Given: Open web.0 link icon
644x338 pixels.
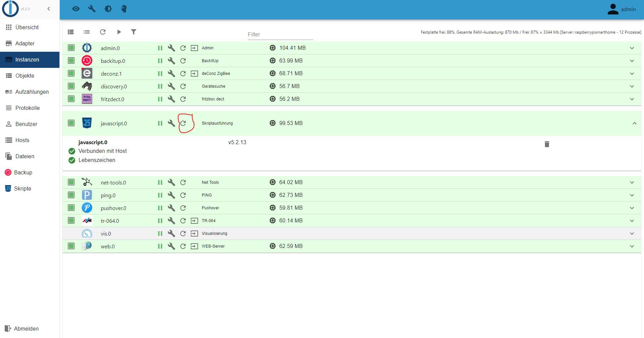Looking at the screenshot, I should pos(194,246).
